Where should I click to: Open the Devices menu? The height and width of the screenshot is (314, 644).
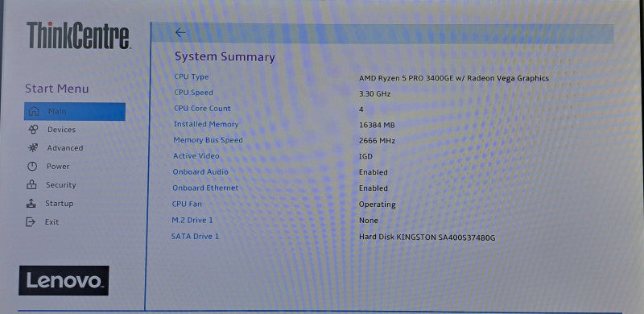click(x=62, y=130)
